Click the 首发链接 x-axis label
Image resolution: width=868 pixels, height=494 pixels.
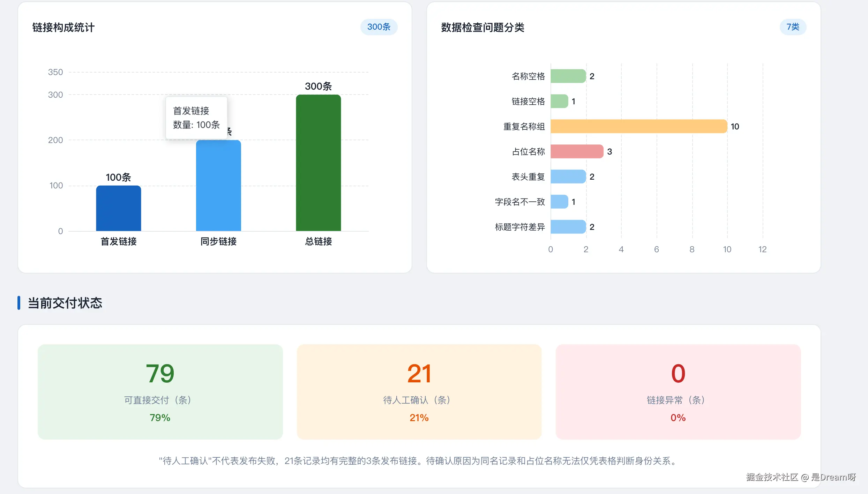tap(119, 241)
